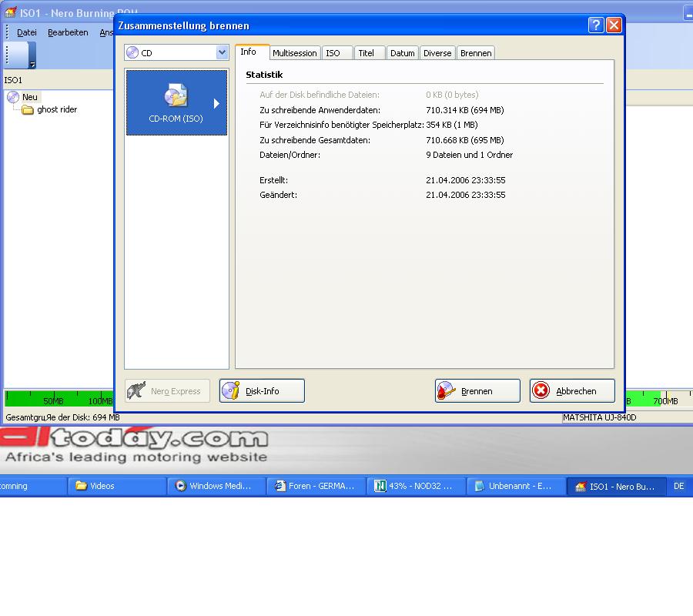Close the Zusammenstellung brennen dialog
Viewport: 693px width, 616px height.
[x=614, y=25]
